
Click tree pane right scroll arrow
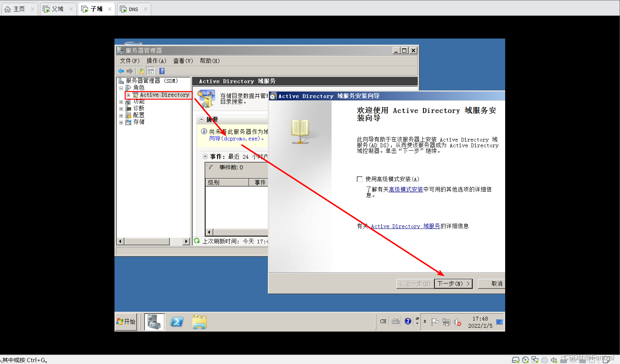pos(186,241)
